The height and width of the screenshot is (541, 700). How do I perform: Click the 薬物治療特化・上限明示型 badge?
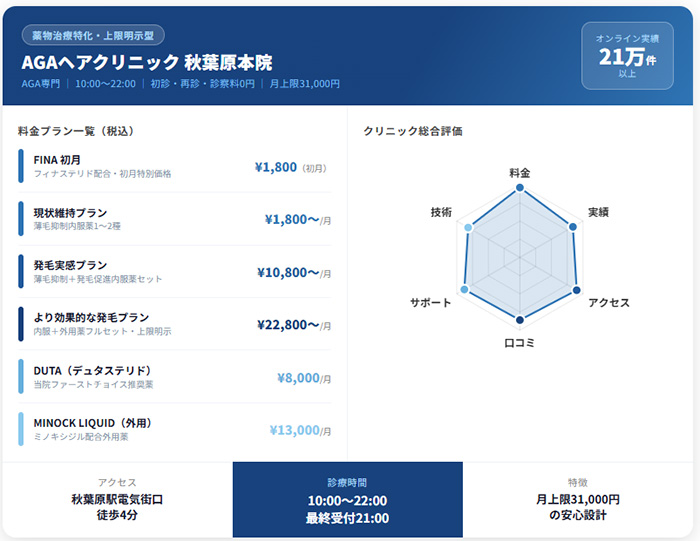[93, 35]
